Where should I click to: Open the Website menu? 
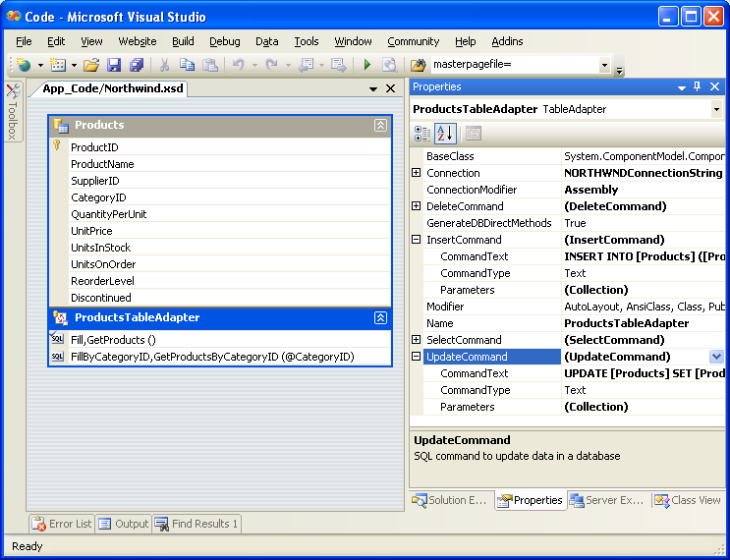click(137, 41)
